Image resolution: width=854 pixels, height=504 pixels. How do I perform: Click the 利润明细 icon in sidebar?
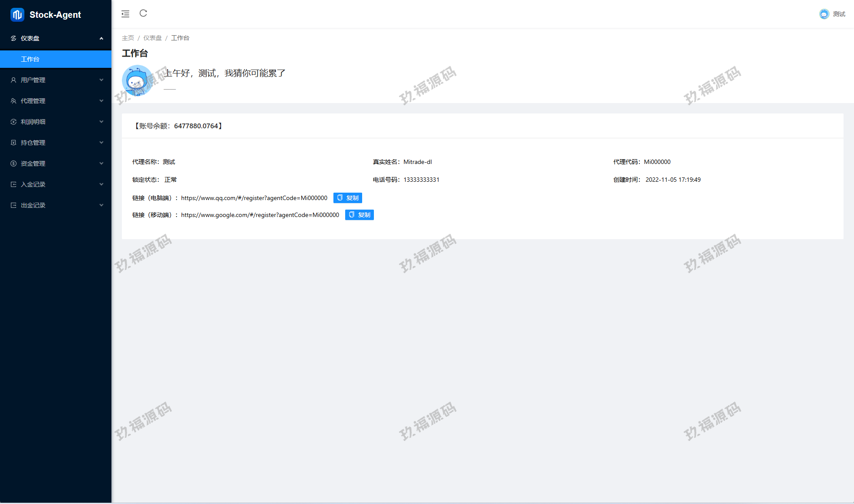point(13,122)
